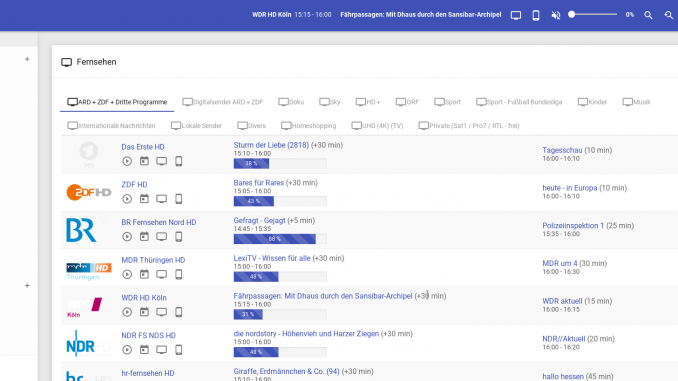Click the Bares für Rares 43 % progress bar
Viewport: 678px width, 381px height.
coord(280,201)
